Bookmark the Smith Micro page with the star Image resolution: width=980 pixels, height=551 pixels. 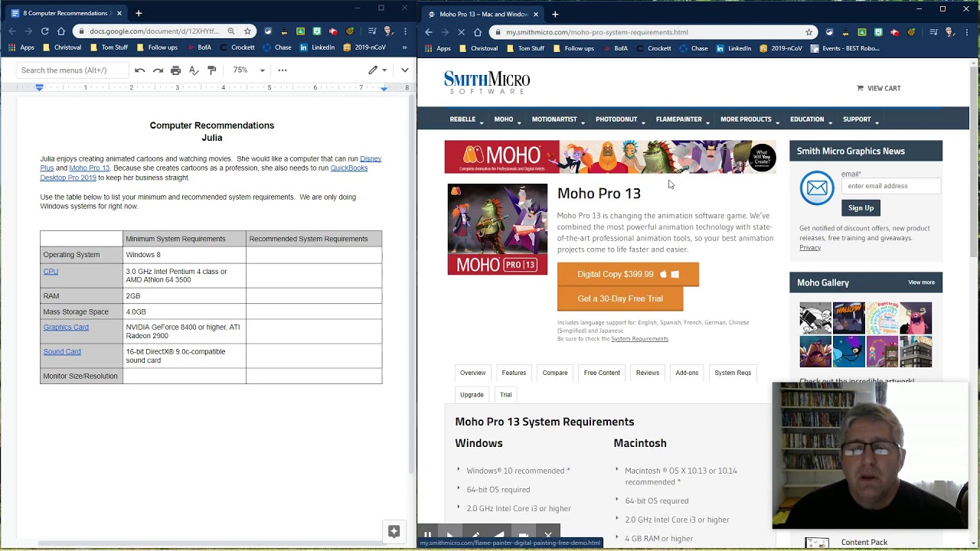(x=808, y=32)
